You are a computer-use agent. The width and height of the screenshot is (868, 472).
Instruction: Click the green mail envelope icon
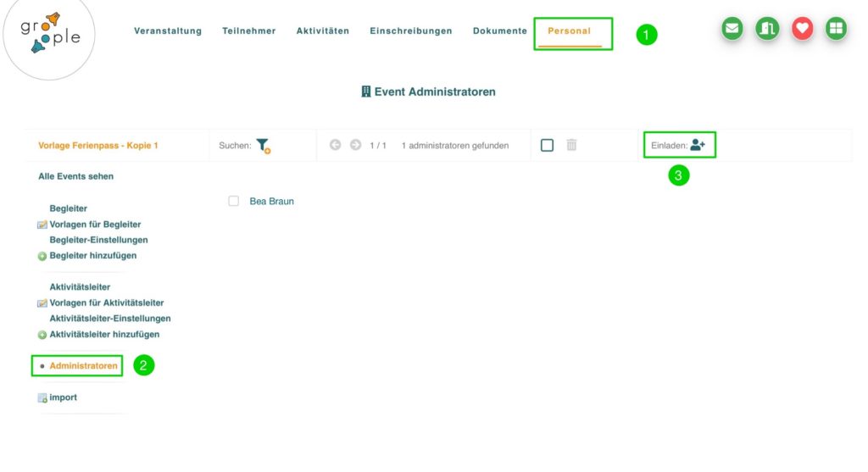(x=733, y=29)
